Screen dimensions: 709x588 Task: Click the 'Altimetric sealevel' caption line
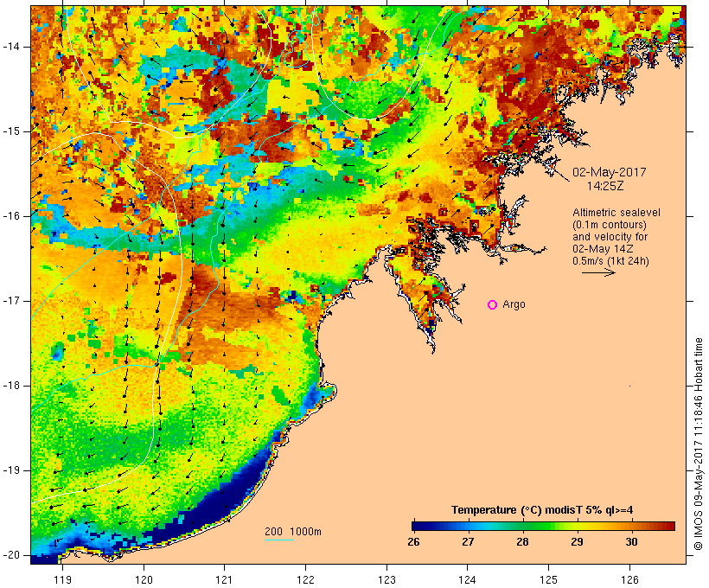[x=616, y=213]
